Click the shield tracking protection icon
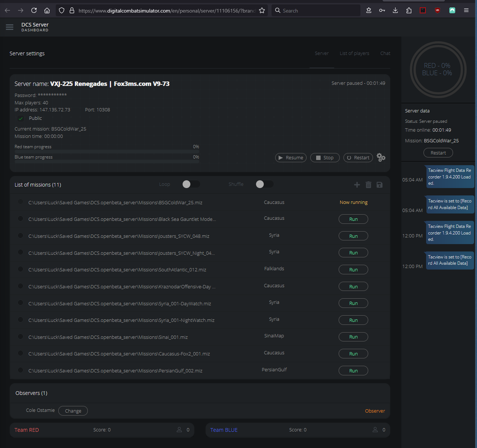The height and width of the screenshot is (448, 477). pyautogui.click(x=62, y=11)
